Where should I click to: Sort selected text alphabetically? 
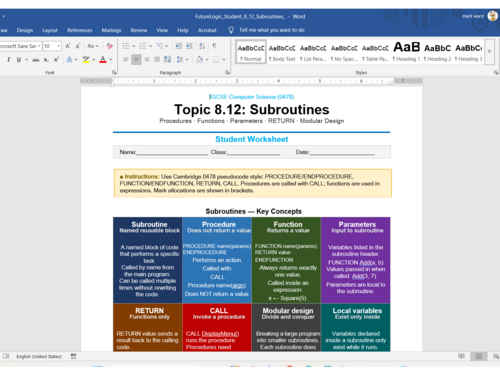click(x=202, y=46)
